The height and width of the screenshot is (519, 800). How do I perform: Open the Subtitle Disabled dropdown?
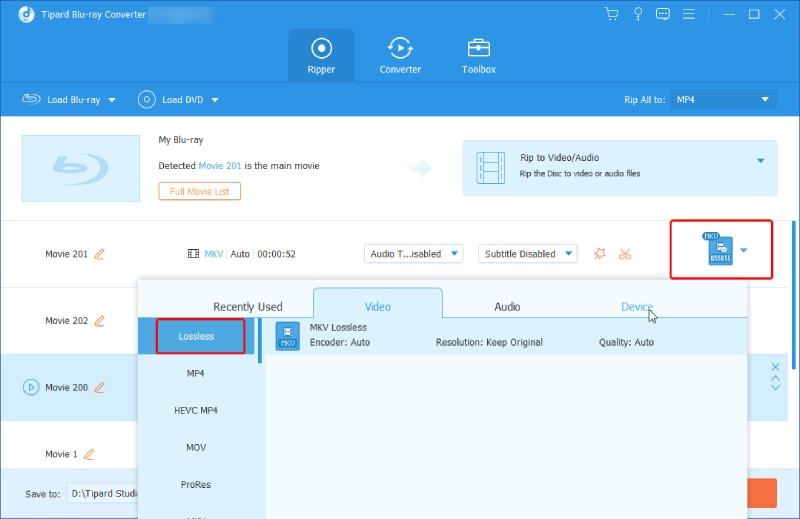pos(528,254)
